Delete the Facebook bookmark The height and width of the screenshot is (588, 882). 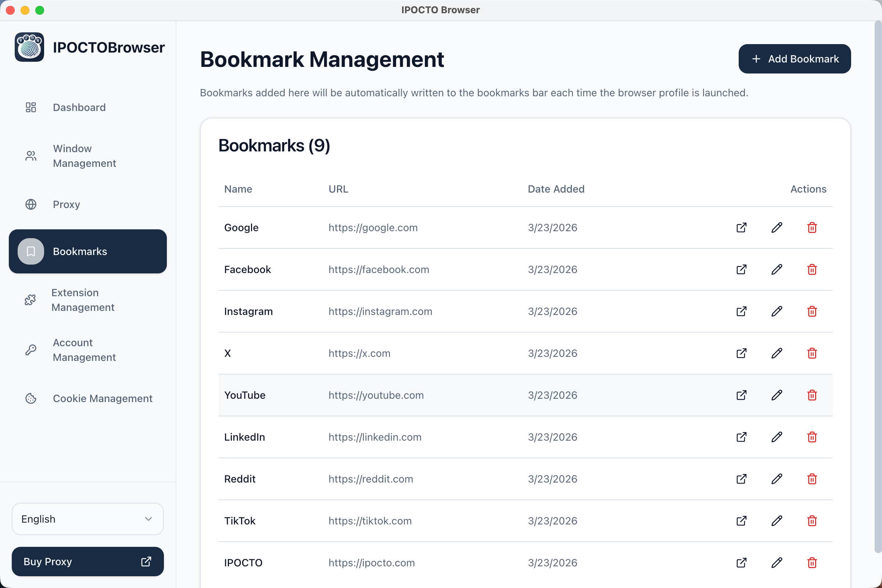coord(812,270)
